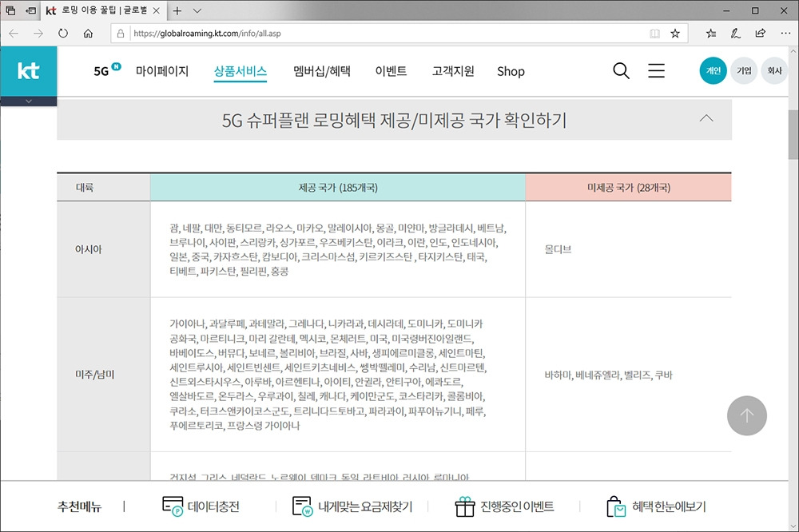Viewport: 799px width, 532px height.
Task: Open new tab with plus icon
Action: point(177,10)
